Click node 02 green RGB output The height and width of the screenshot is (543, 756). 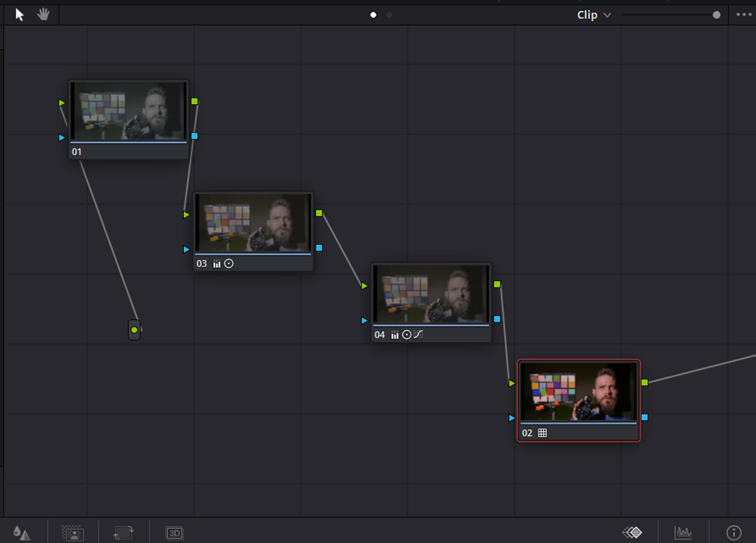645,382
